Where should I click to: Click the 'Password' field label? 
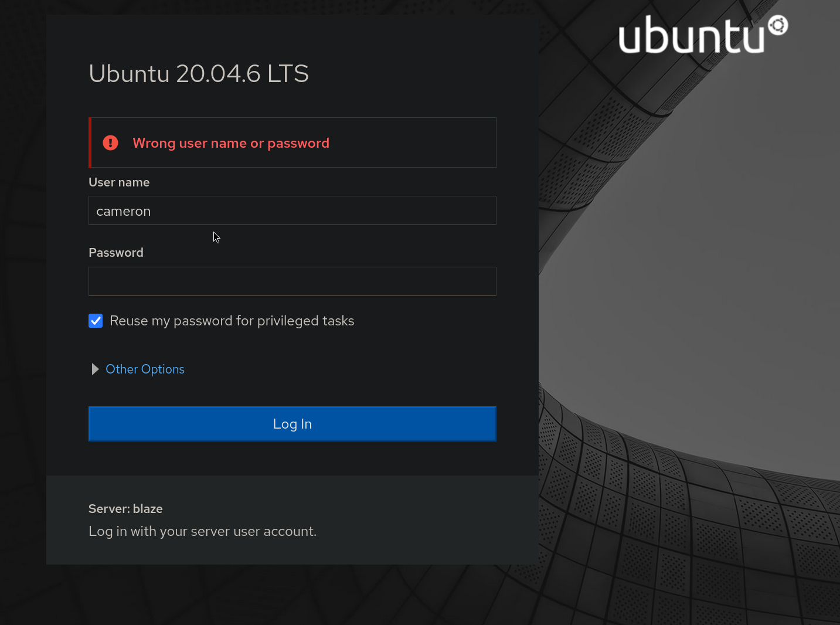click(116, 253)
